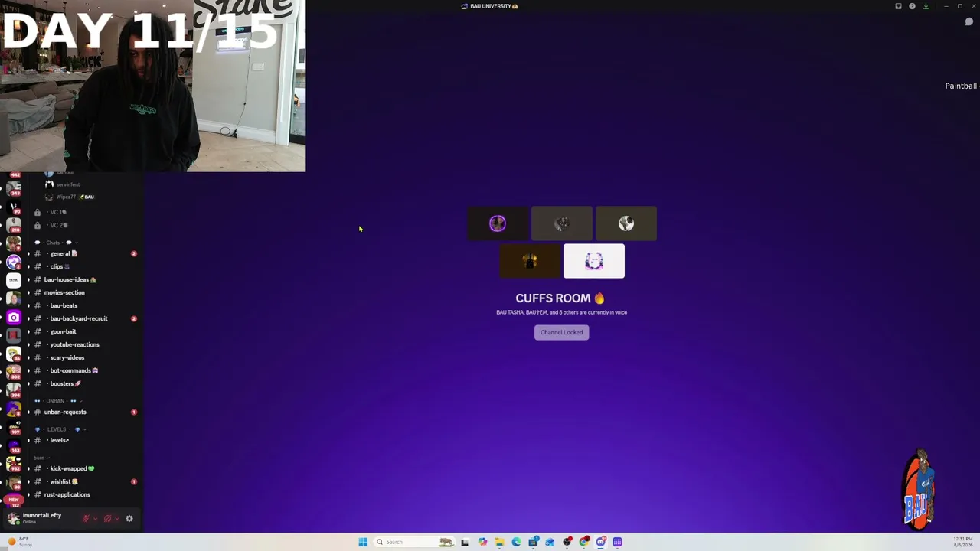Image resolution: width=980 pixels, height=551 pixels.
Task: Open the general channel
Action: 83,253
